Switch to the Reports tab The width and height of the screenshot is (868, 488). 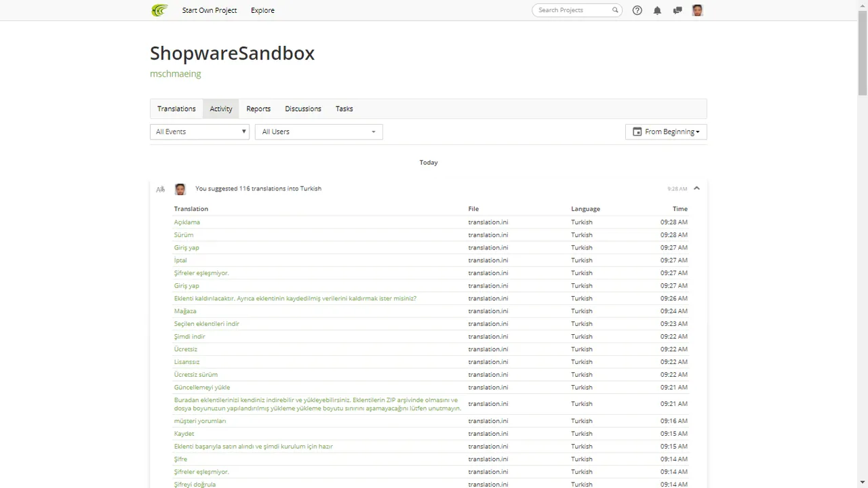click(x=258, y=108)
